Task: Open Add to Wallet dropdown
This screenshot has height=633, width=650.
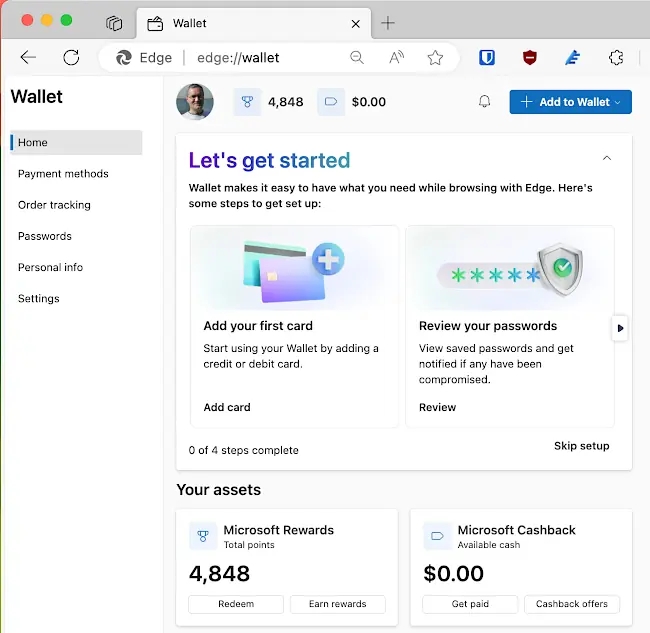Action: [x=570, y=102]
